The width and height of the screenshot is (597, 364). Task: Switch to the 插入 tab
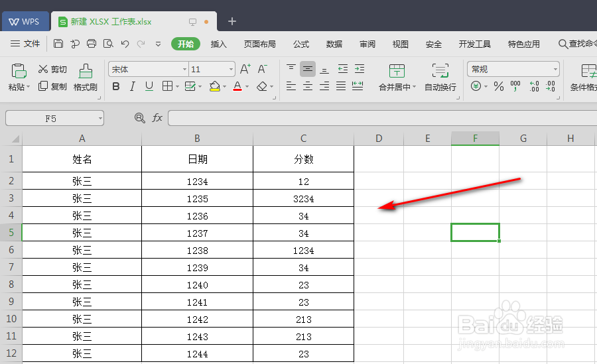point(218,44)
